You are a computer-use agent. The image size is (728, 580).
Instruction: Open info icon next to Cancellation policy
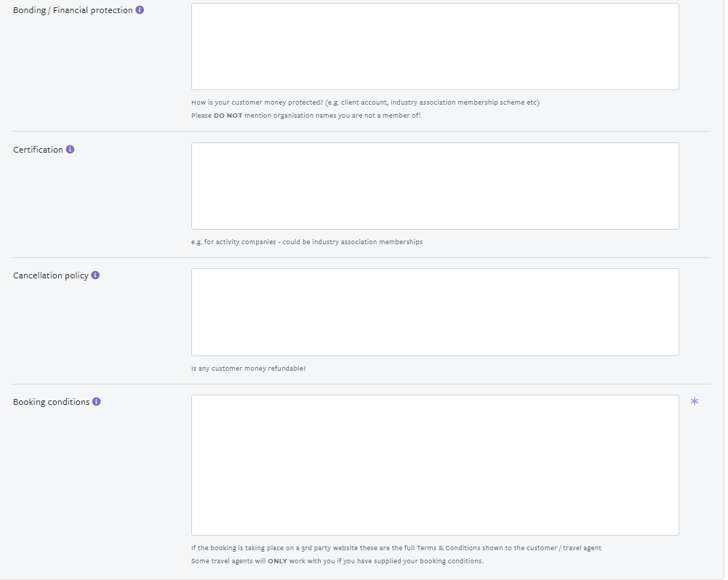coord(95,275)
